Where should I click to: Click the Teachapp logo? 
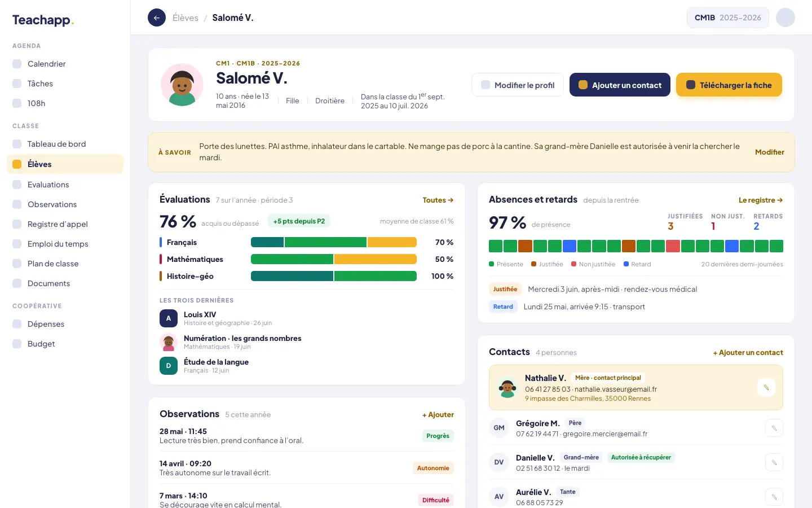[x=43, y=20]
